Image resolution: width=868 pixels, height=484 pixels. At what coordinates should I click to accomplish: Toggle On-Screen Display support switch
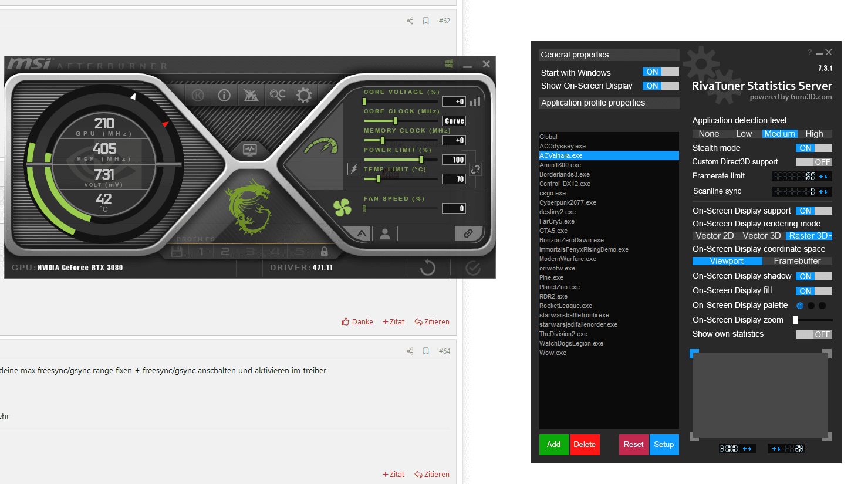(x=814, y=211)
